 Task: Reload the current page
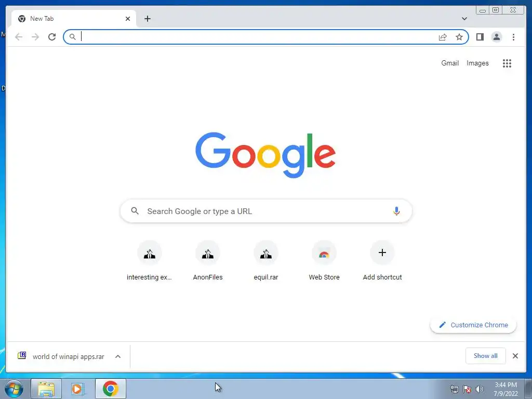pyautogui.click(x=52, y=37)
